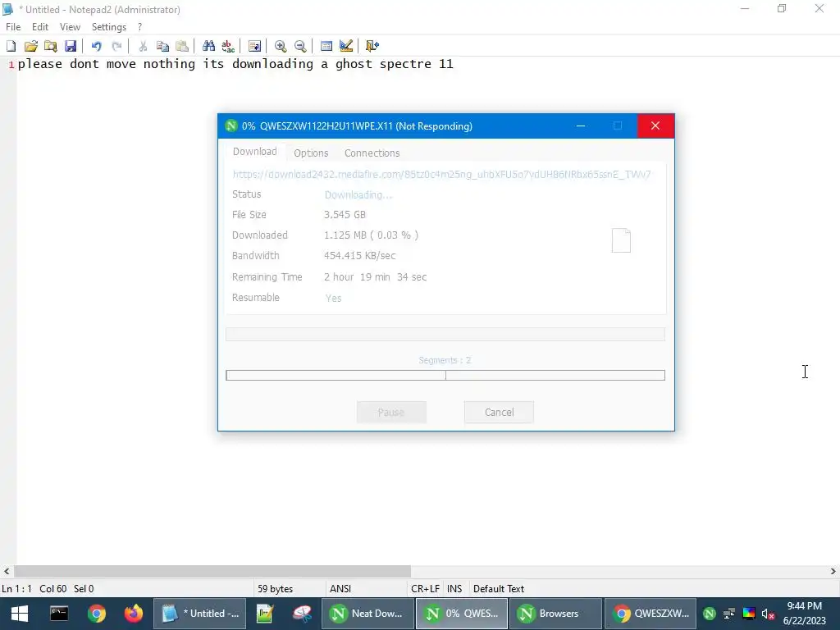Create a new document in Notepad2
Viewport: 840px width, 630px height.
pyautogui.click(x=11, y=46)
